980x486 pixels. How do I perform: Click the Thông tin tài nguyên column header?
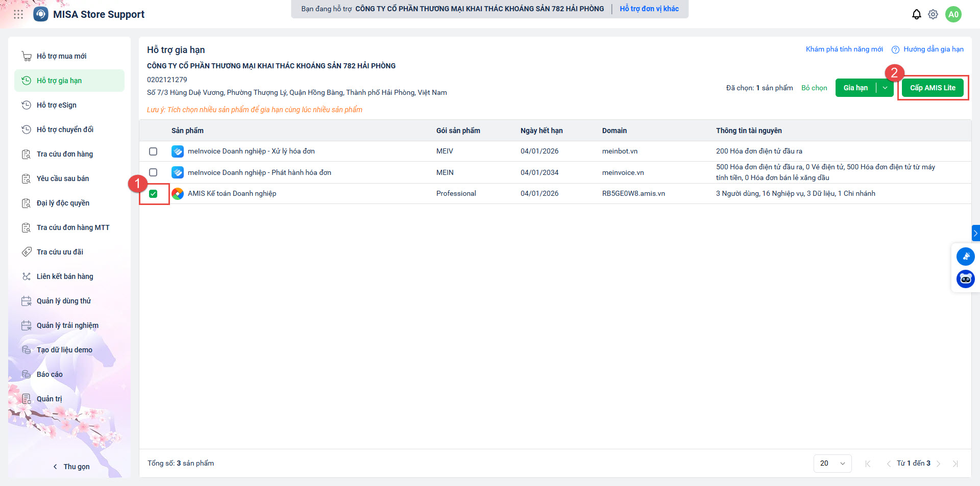[749, 131]
